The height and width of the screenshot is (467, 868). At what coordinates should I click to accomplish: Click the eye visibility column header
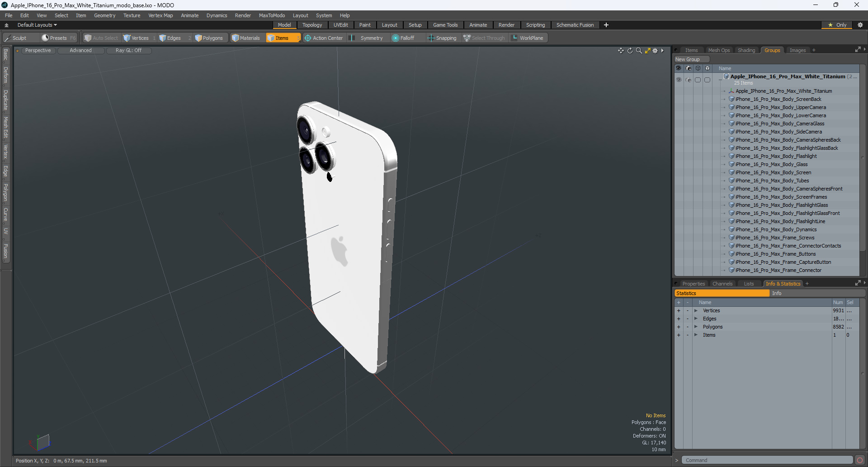coord(679,68)
